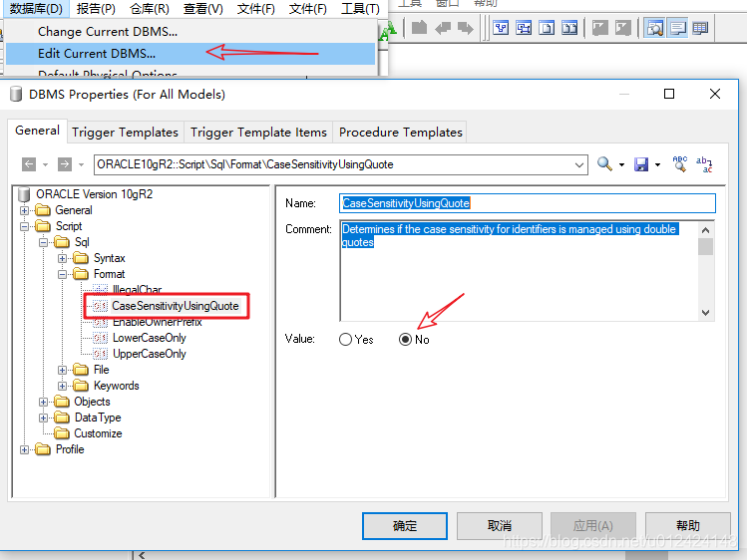Click the hierarchy diagram window toolbar icon
The height and width of the screenshot is (560, 747).
coord(501,28)
